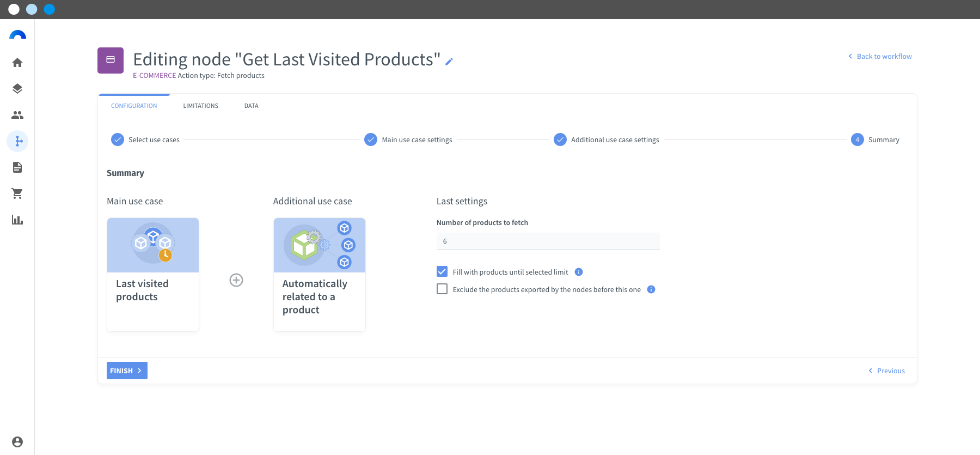Click the Finish button
Viewport: 980px width, 455px height.
(x=127, y=371)
